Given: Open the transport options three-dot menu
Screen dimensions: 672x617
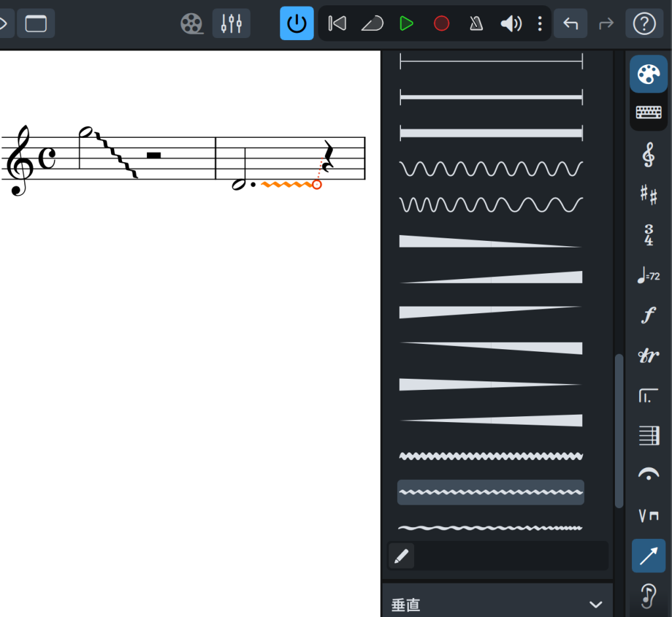Looking at the screenshot, I should [x=539, y=24].
